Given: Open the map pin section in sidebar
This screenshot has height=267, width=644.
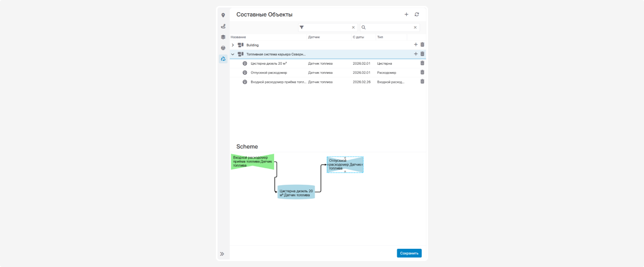Looking at the screenshot, I should click(x=223, y=15).
